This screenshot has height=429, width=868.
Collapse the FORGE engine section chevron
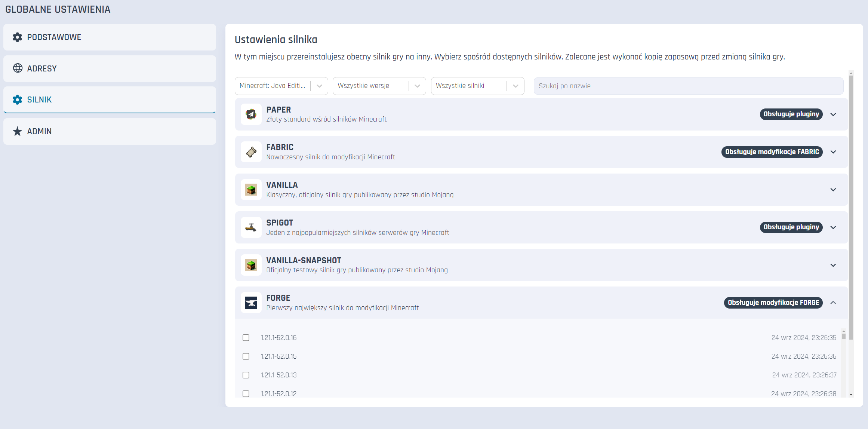(833, 303)
